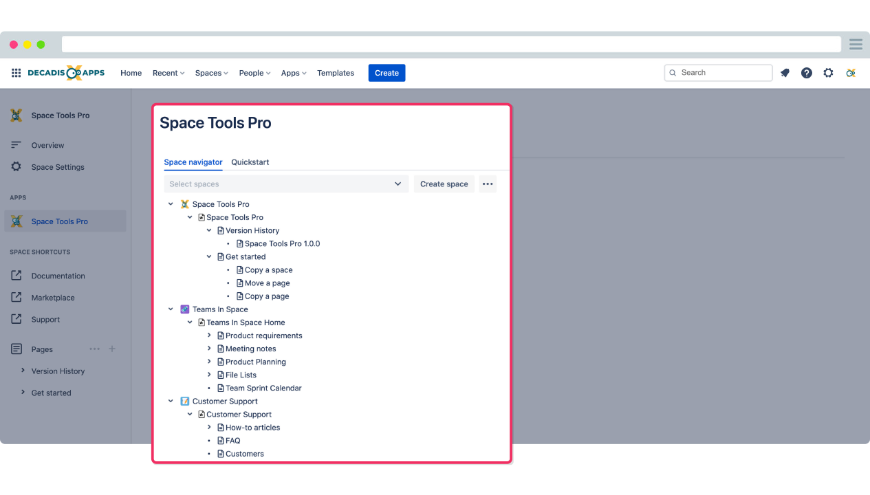This screenshot has height=495, width=870.
Task: Click the Documentation shortcut external-link icon
Action: [16, 275]
